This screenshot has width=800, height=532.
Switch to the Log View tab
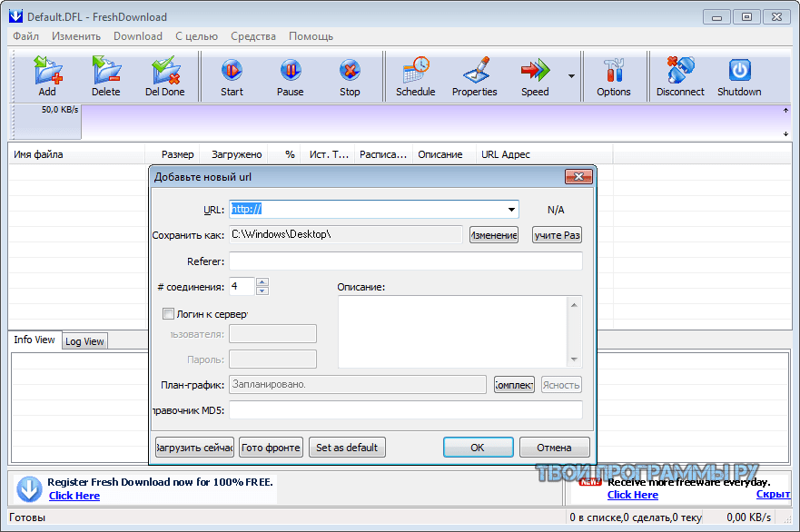pos(84,341)
